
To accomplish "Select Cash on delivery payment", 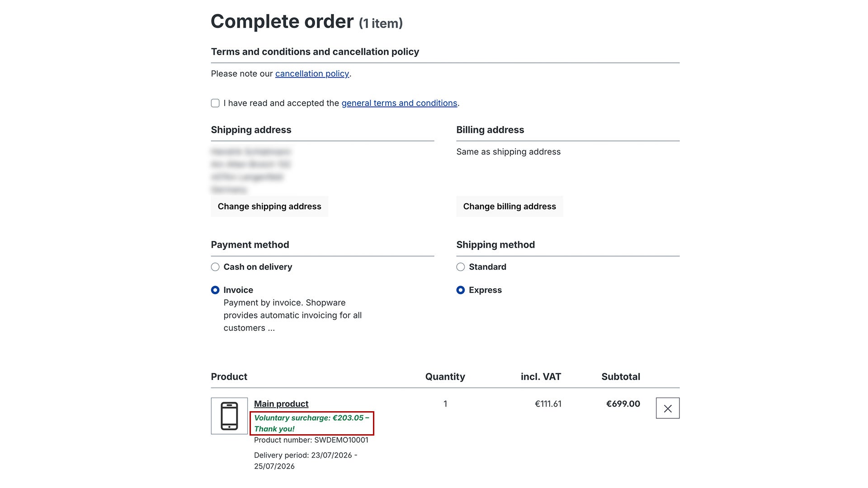I will tap(215, 267).
